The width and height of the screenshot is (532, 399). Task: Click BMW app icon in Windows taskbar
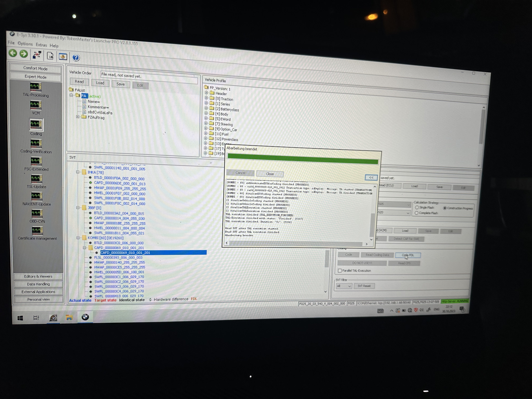(x=85, y=317)
